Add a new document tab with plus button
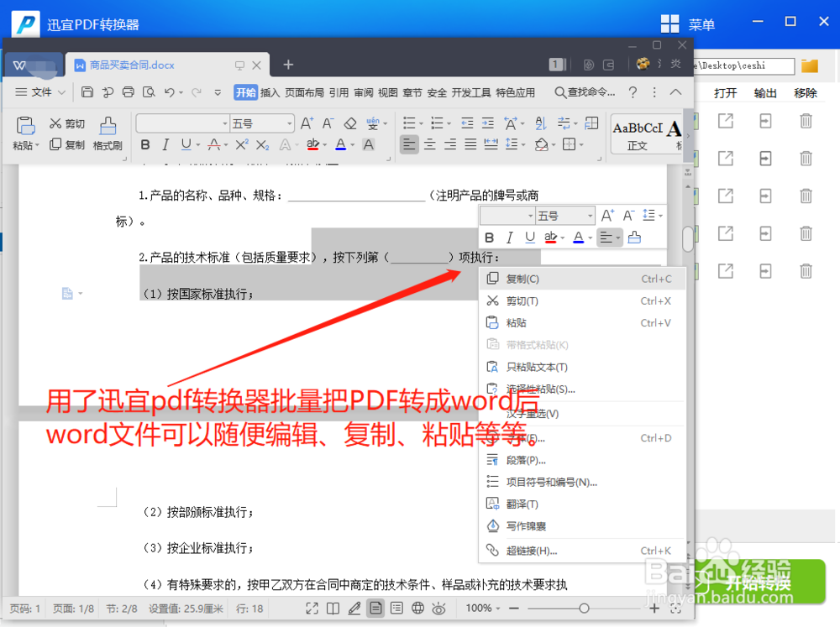Viewport: 840px width, 627px height. 288,65
